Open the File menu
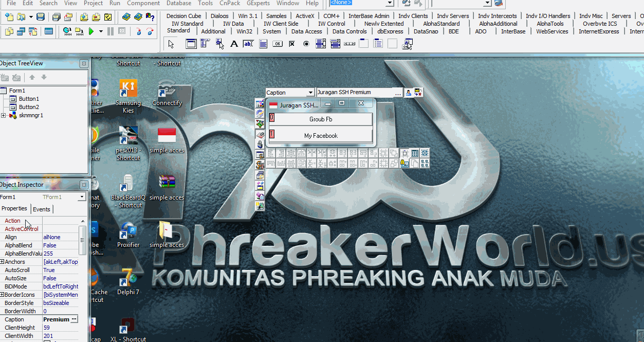This screenshot has height=342, width=644. click(11, 3)
